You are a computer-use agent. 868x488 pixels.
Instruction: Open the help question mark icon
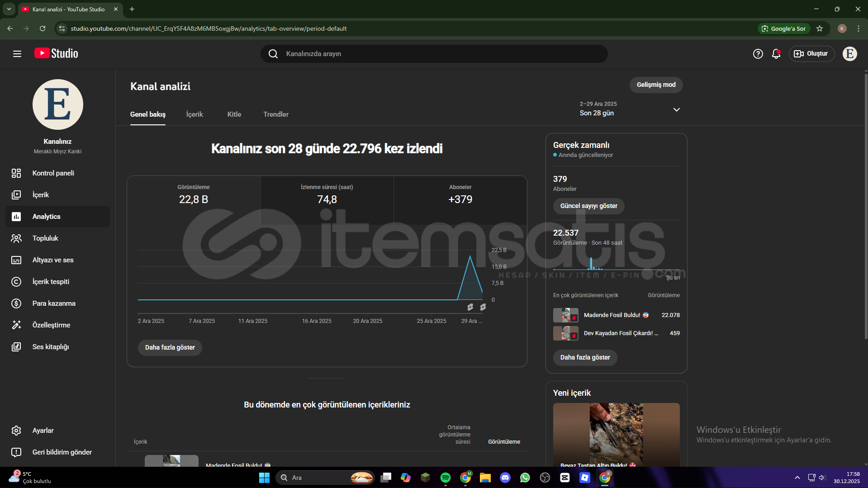point(758,54)
